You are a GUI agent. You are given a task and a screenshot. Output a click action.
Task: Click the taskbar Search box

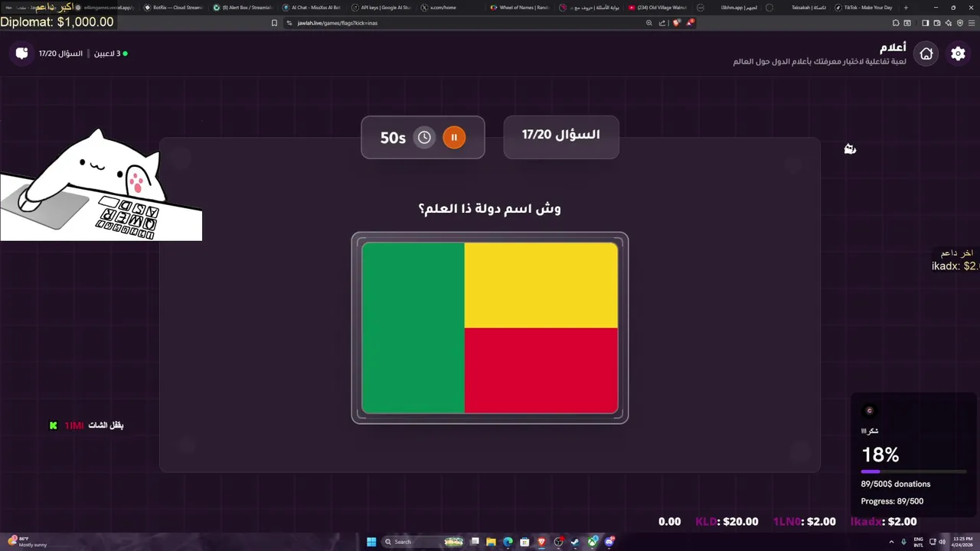(424, 542)
